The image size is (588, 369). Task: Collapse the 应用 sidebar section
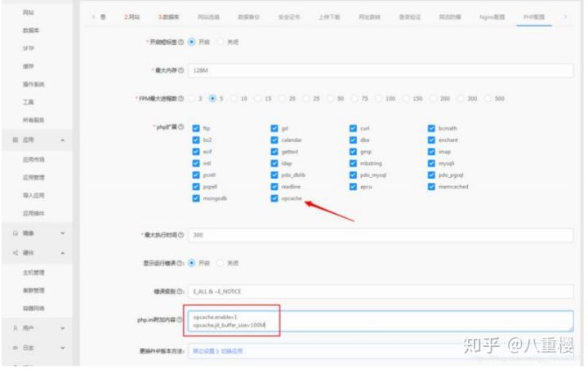point(63,140)
